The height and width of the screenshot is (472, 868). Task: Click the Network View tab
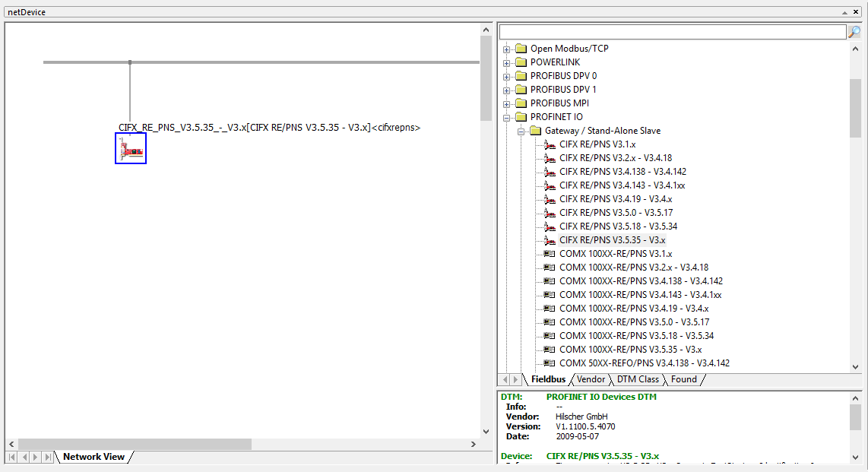tap(93, 457)
